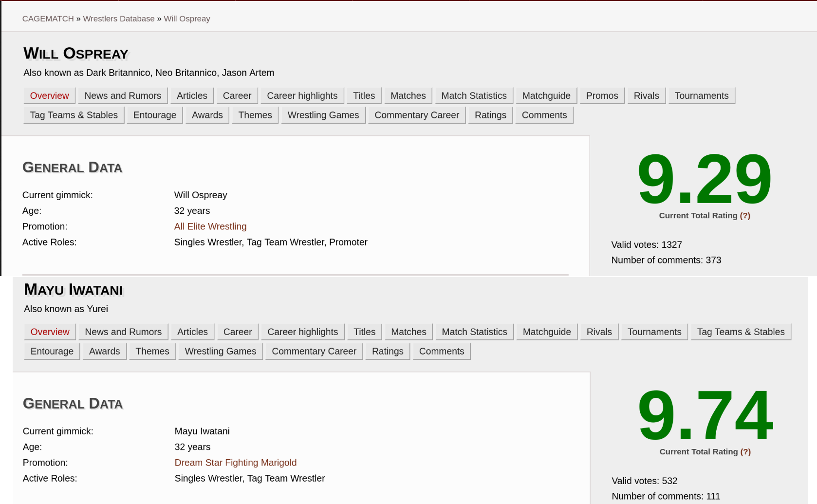This screenshot has height=504, width=817.
Task: Open Mayu Iwatani's Career highlights tab
Action: click(303, 332)
